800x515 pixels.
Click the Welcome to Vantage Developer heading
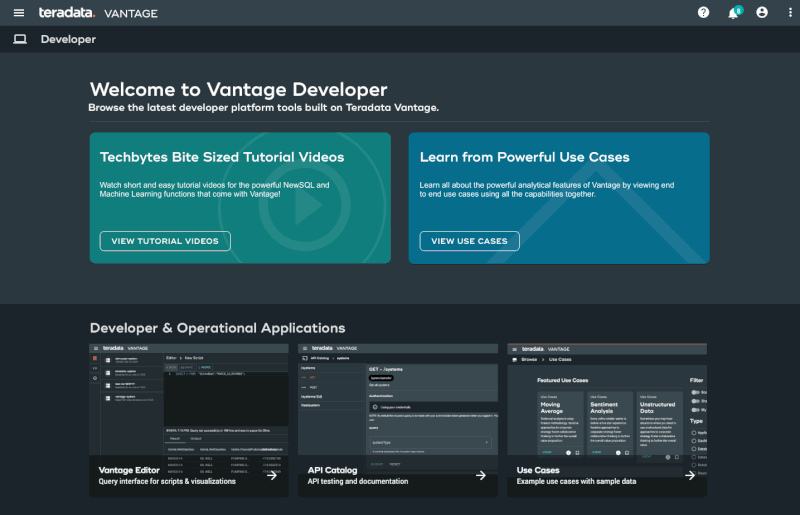point(238,89)
